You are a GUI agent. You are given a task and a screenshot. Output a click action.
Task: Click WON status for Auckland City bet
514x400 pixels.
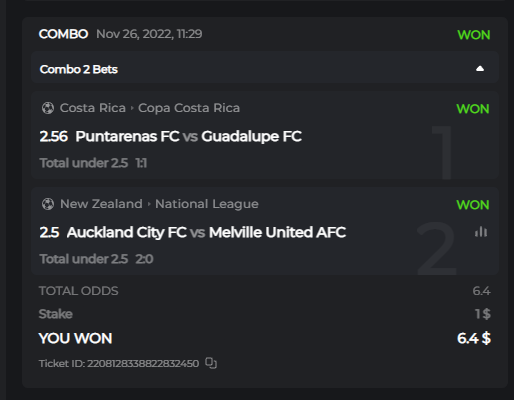[x=473, y=205]
